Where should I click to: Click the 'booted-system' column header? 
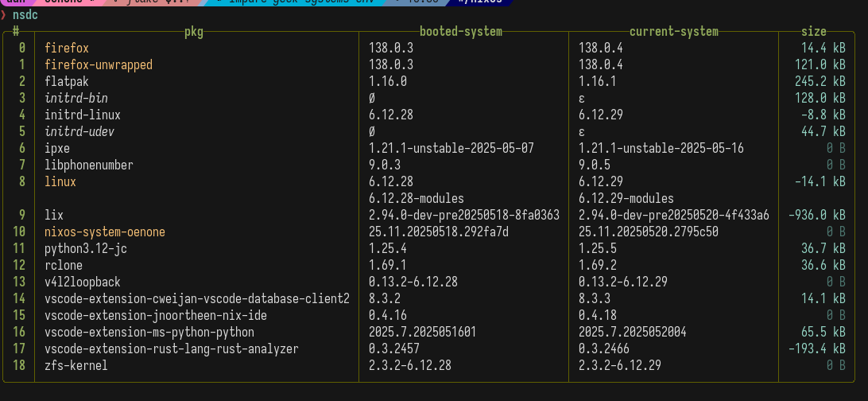point(460,32)
